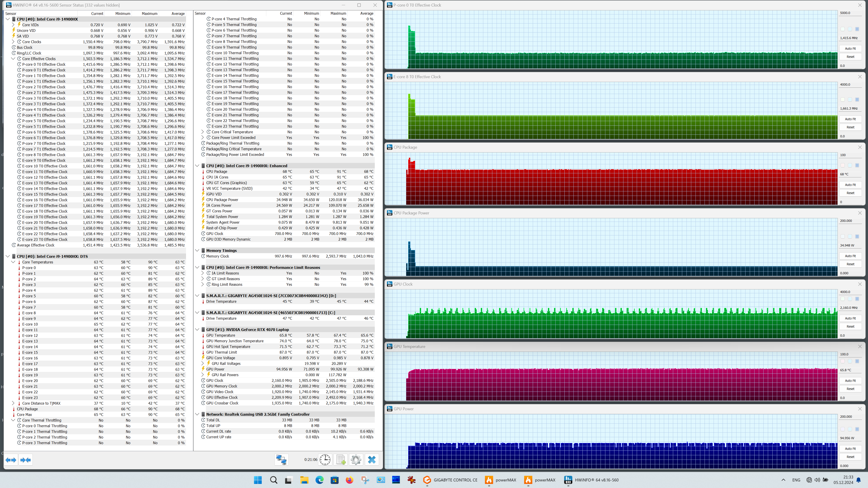Open Firefox from the taskbar
Screen dimensions: 868x488
(349, 480)
